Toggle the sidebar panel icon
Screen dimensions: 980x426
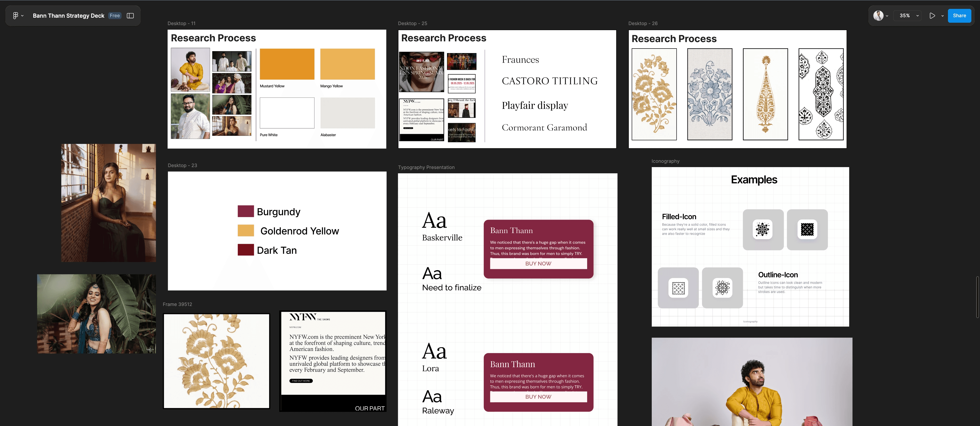pos(130,16)
